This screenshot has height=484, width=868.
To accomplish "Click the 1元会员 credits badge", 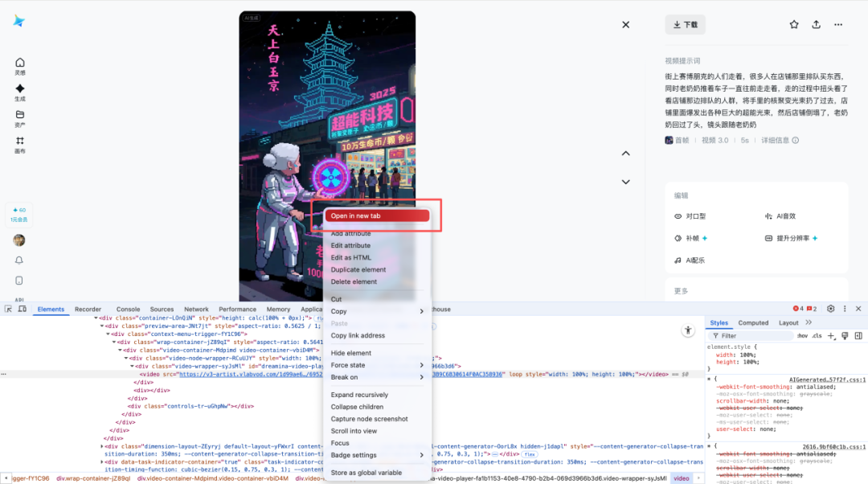I will [x=19, y=215].
